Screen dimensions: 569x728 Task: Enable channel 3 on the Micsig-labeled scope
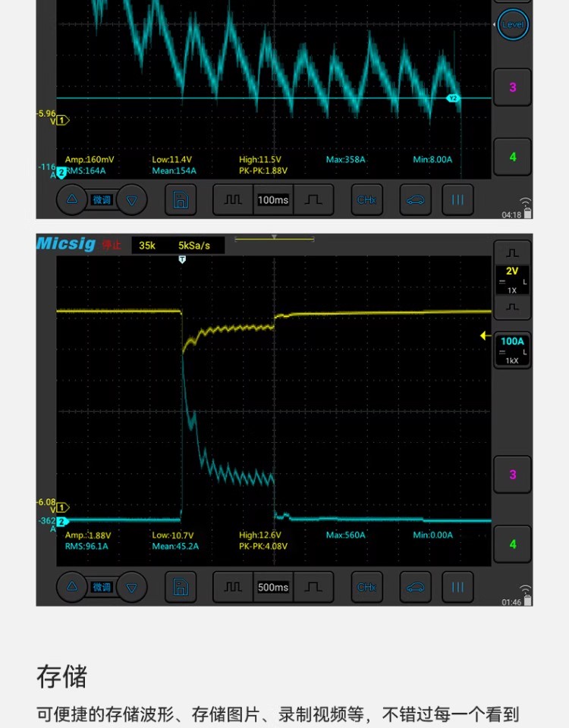point(512,475)
